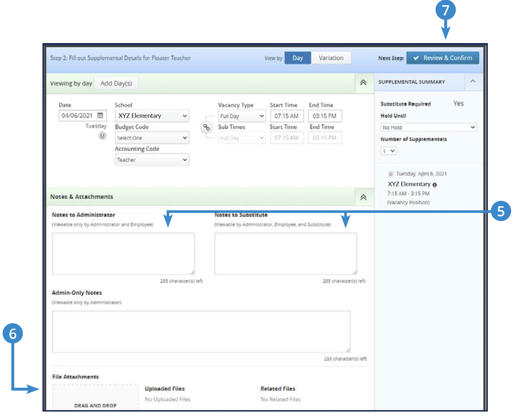Click into the Notes to Administrator text box
The image size is (521, 420).
pyautogui.click(x=123, y=254)
